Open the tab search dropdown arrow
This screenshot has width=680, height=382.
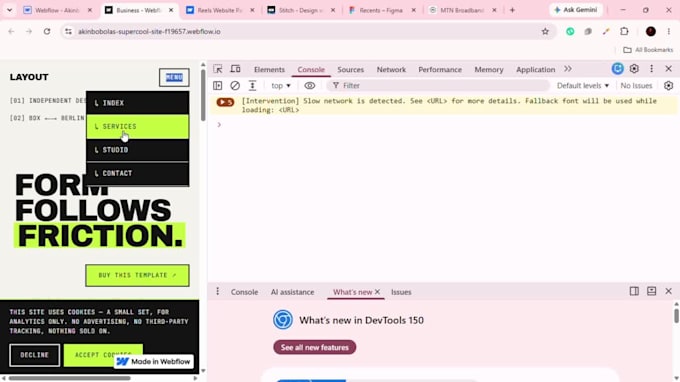tap(9, 10)
